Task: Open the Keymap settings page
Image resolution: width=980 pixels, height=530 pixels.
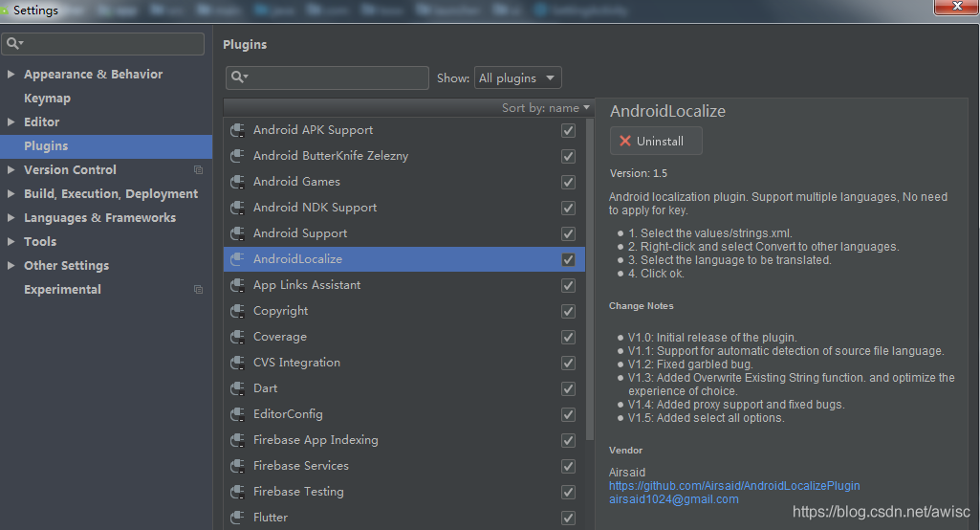Action: point(47,99)
